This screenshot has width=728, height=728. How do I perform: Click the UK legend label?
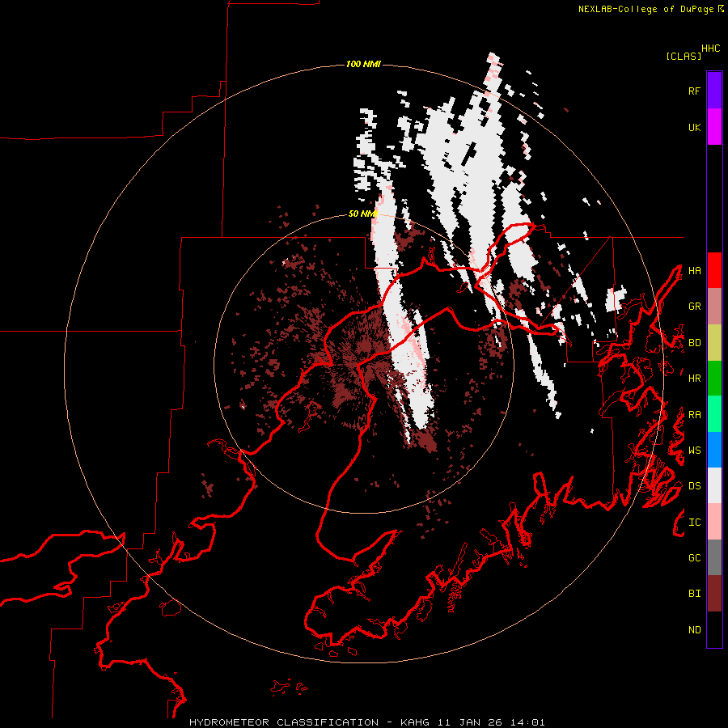tap(694, 127)
